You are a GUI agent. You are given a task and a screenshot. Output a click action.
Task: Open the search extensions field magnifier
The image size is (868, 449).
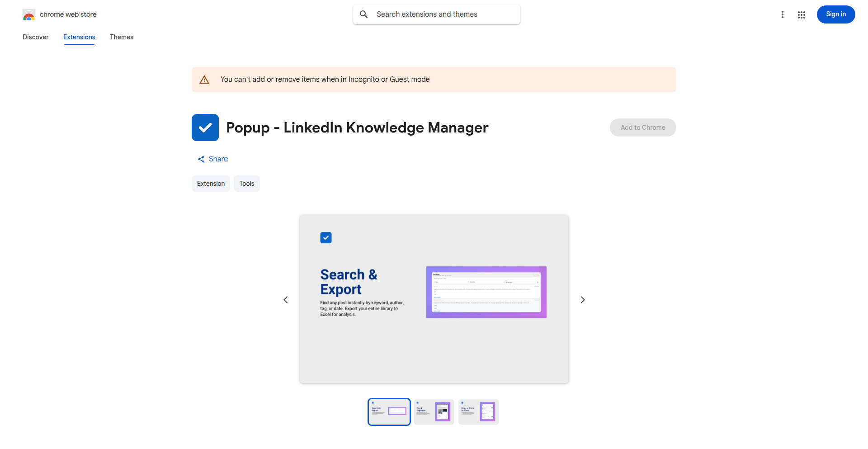click(x=363, y=14)
